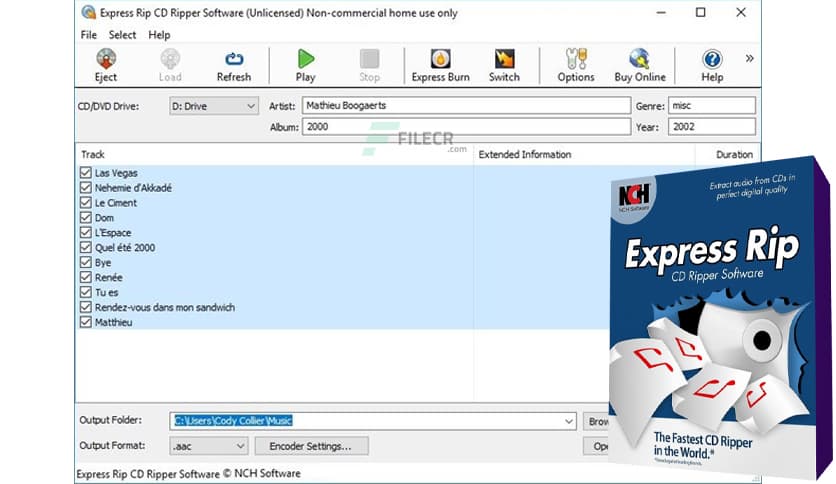
Task: Select the Le Ciment track name
Action: coord(116,203)
